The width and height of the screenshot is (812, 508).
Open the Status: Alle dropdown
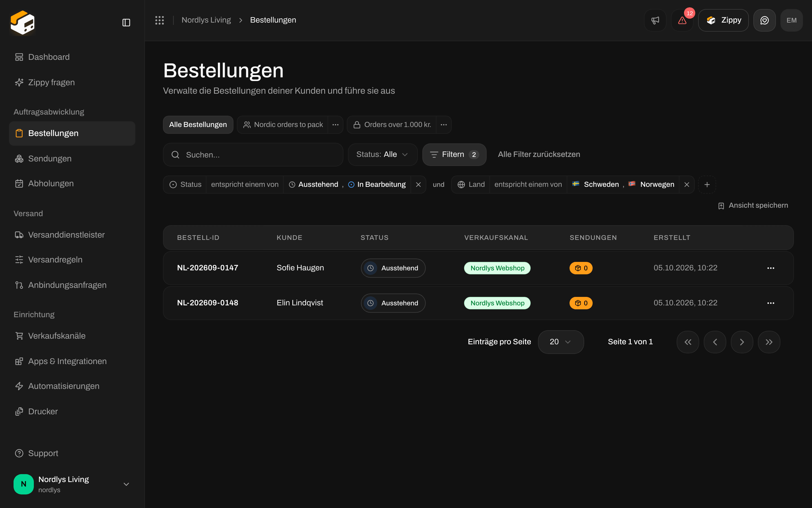click(383, 155)
